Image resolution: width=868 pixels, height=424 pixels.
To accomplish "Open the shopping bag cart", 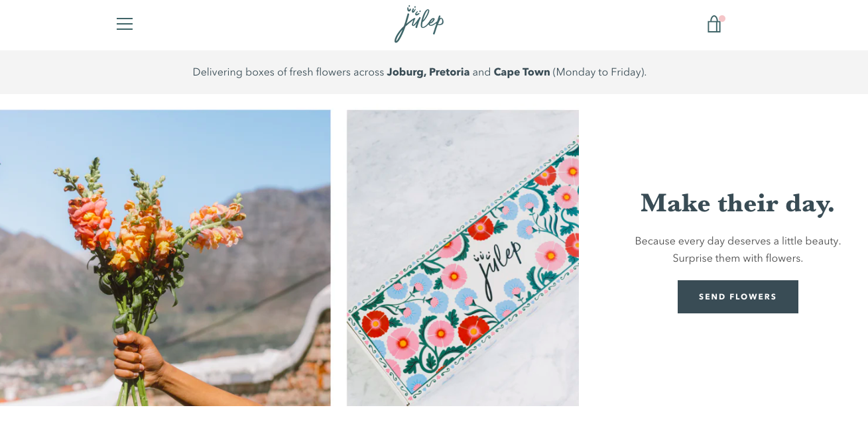I will tap(713, 25).
